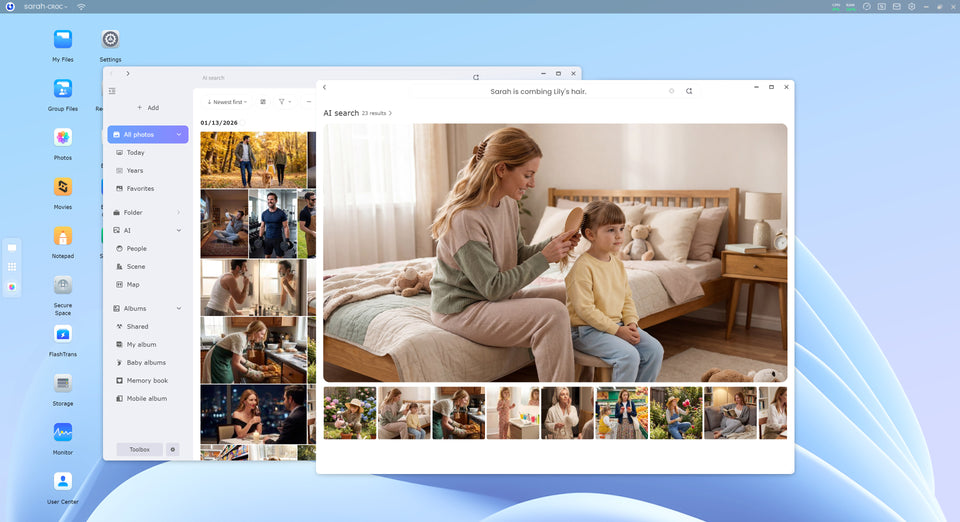Open Baby albums in the sidebar
Viewport: 960px width, 522px height.
click(148, 362)
